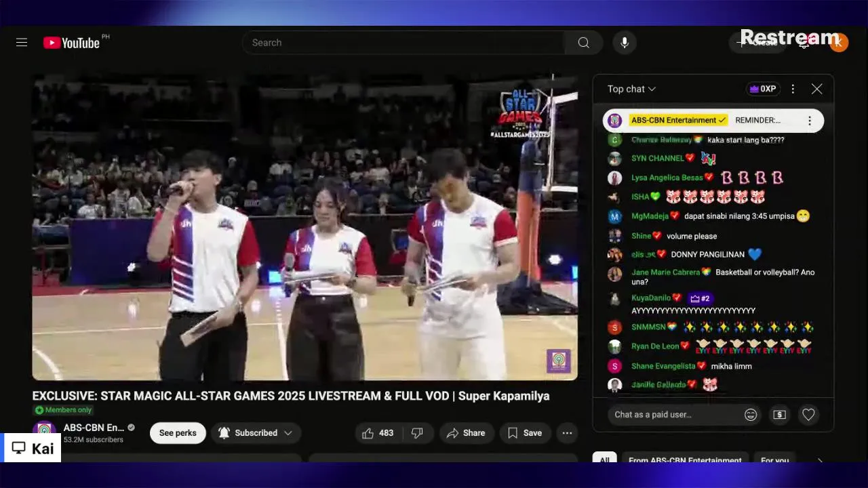Open more video actions ellipsis
This screenshot has height=488, width=868.
pos(567,433)
